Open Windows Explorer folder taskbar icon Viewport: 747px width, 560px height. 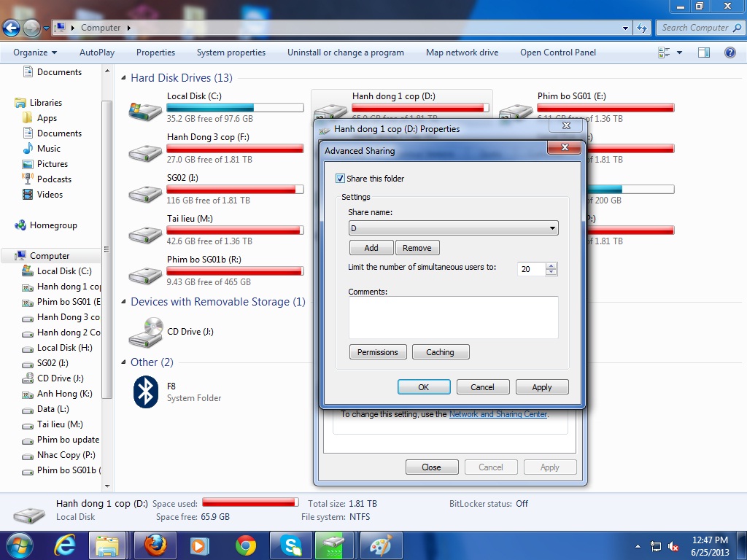coord(107,545)
